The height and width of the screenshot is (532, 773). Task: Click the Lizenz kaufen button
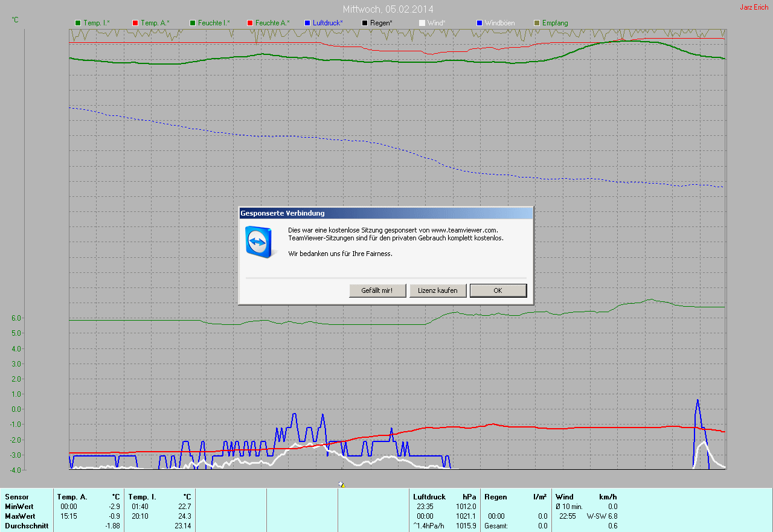click(x=438, y=290)
